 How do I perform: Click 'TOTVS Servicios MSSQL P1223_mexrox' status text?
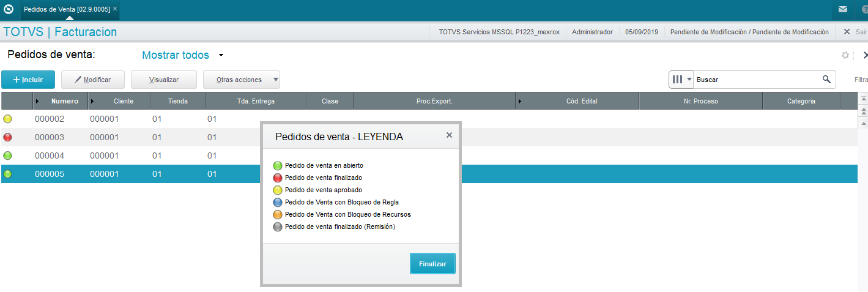pos(499,32)
